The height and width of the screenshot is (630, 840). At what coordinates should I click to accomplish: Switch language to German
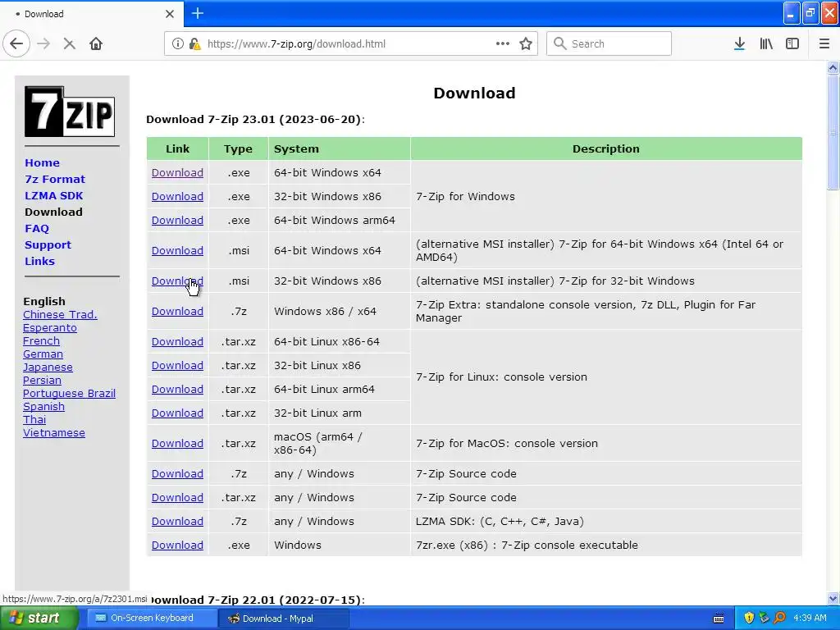[43, 354]
